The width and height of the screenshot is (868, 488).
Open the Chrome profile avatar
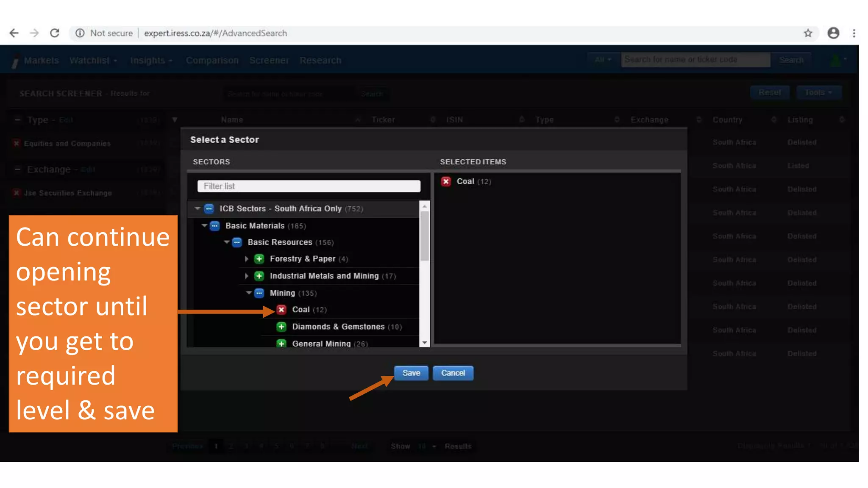coord(833,33)
